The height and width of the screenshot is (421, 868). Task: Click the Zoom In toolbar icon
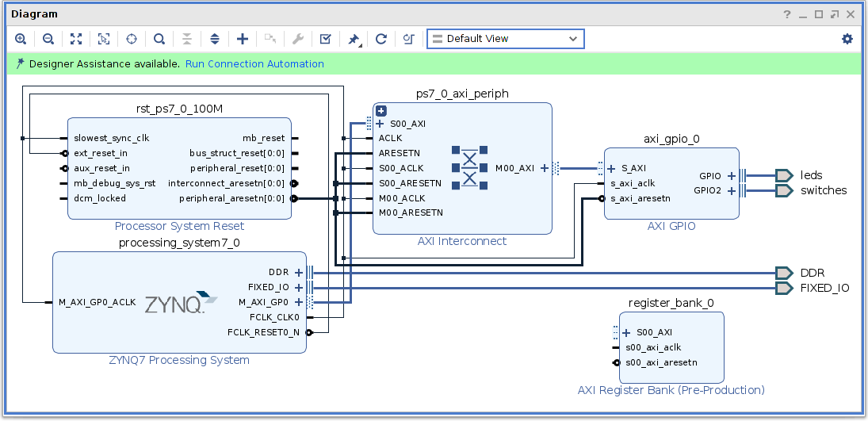(x=21, y=39)
